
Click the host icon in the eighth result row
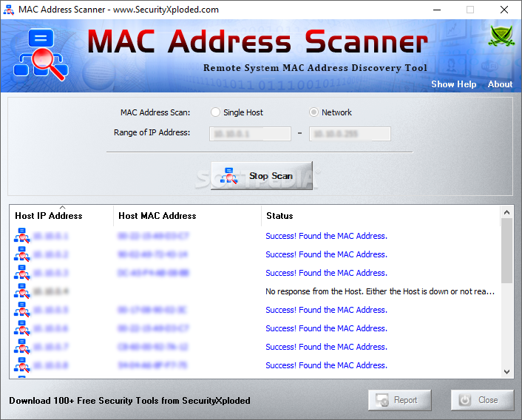(x=22, y=365)
